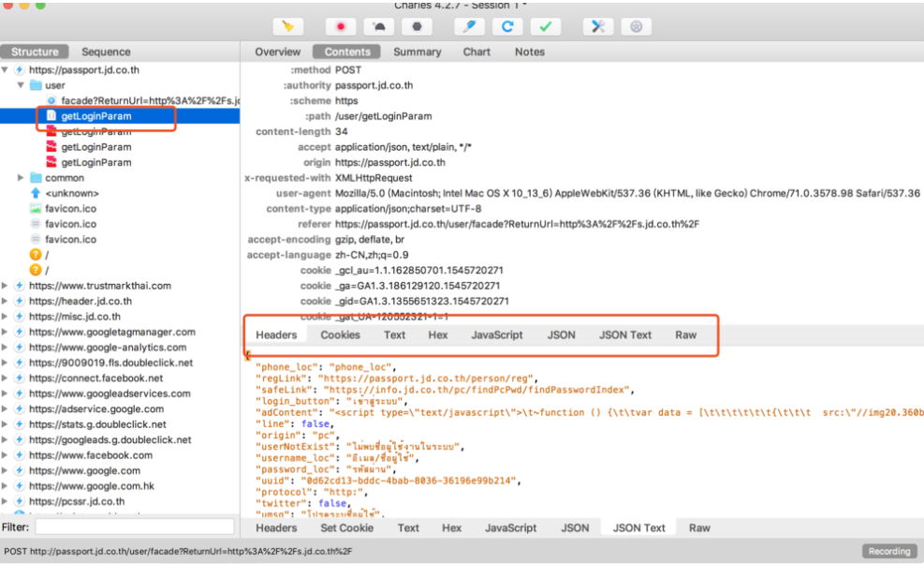
Task: Select the response Set Cookie tab
Action: [346, 528]
